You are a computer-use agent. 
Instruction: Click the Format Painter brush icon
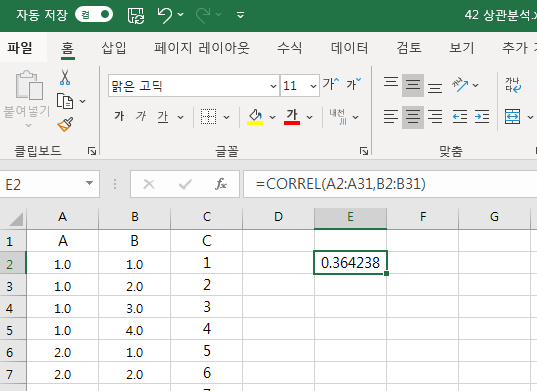click(x=65, y=125)
